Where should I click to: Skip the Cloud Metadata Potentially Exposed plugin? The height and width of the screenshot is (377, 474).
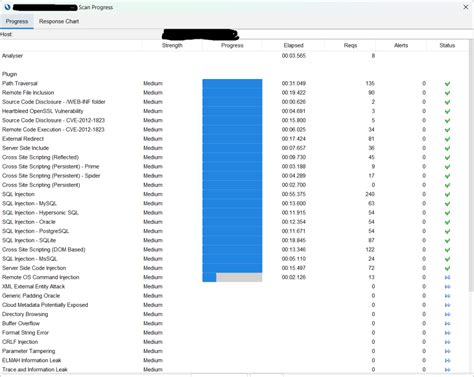[x=447, y=305]
